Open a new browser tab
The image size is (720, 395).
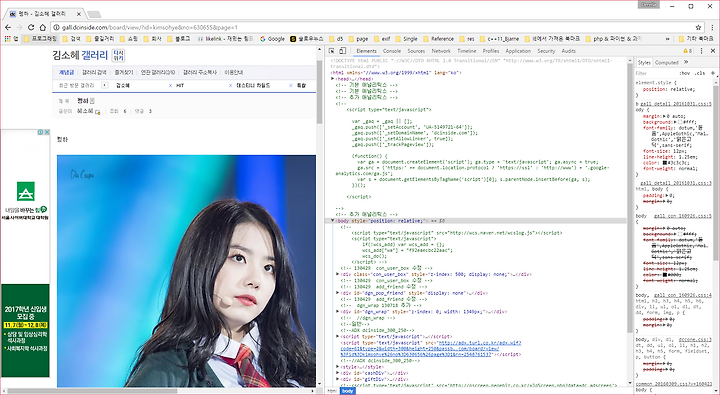pos(94,14)
